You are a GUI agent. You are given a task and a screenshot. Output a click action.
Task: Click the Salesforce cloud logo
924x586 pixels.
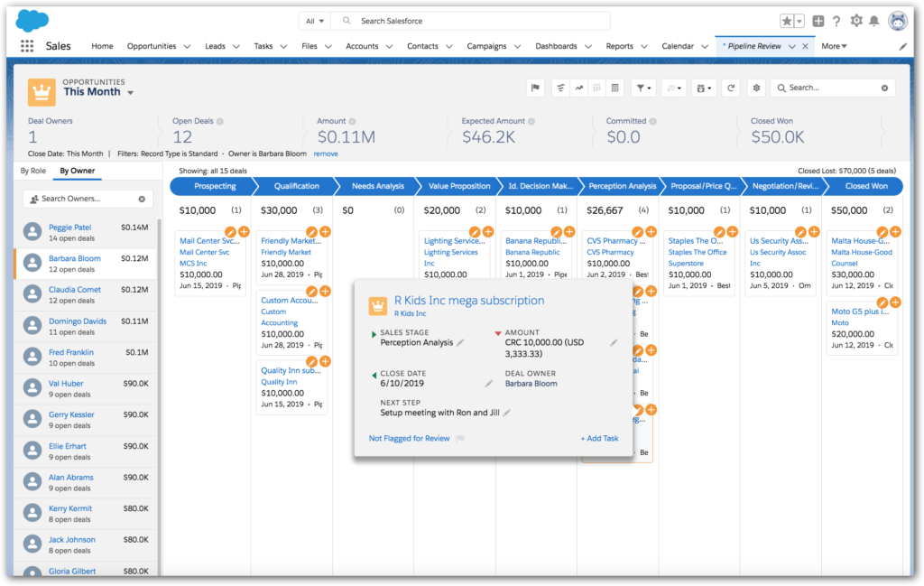click(32, 21)
